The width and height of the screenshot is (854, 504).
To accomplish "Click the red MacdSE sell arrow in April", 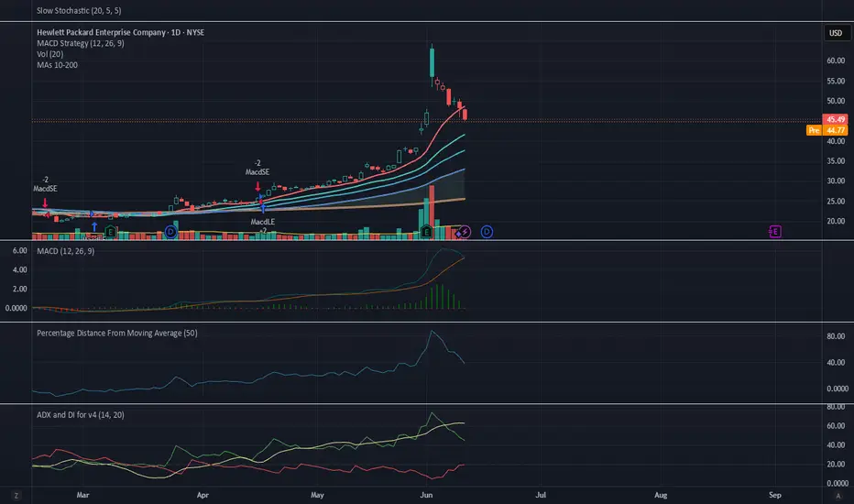I will click(257, 187).
